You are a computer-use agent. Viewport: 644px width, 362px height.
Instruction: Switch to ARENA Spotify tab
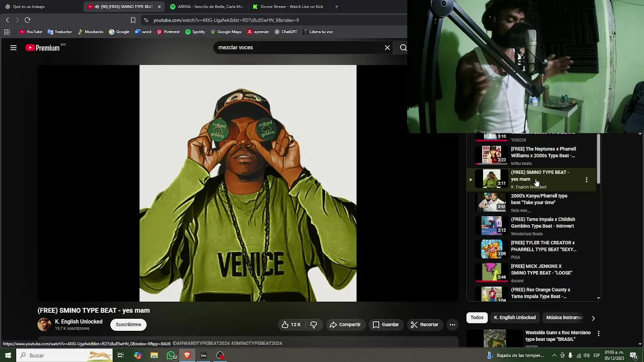point(206,7)
